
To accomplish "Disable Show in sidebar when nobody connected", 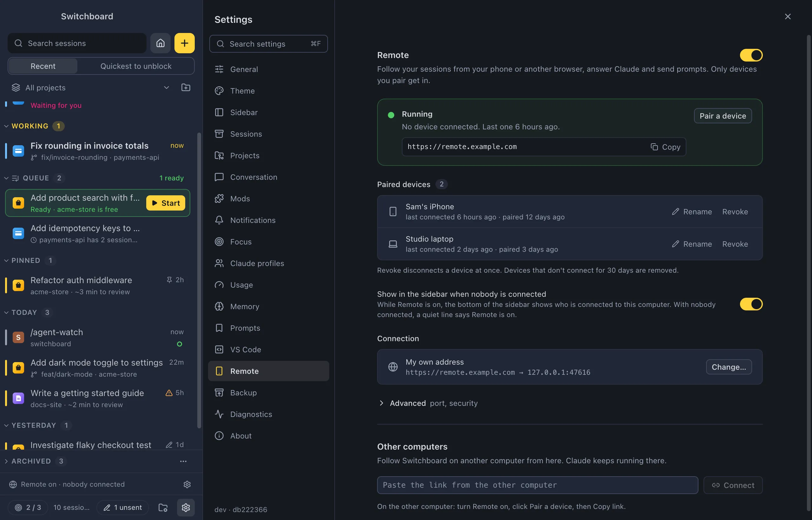I will pos(751,304).
